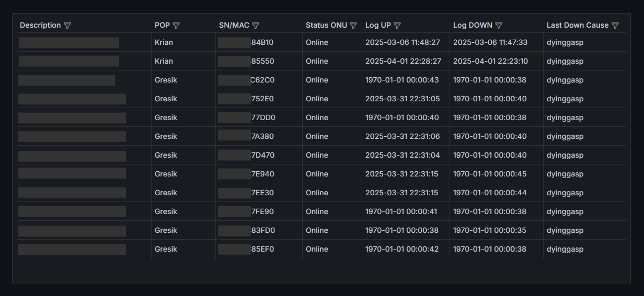Open the Log UP filter icon
Image resolution: width=644 pixels, height=296 pixels.
click(x=397, y=26)
